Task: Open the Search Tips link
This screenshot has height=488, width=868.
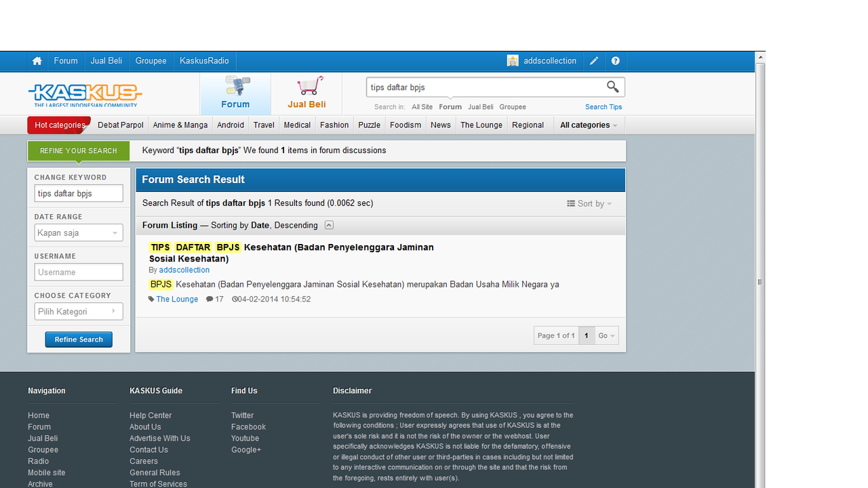Action: coord(604,107)
